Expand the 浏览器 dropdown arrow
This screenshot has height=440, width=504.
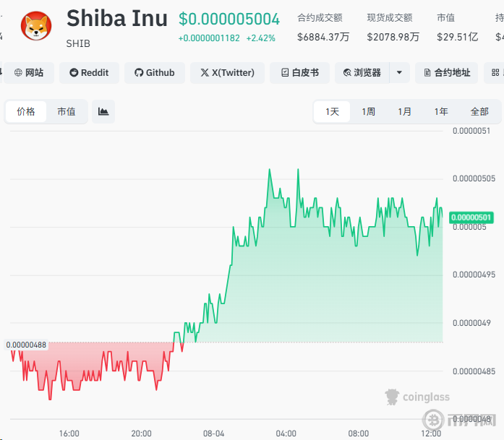[400, 73]
